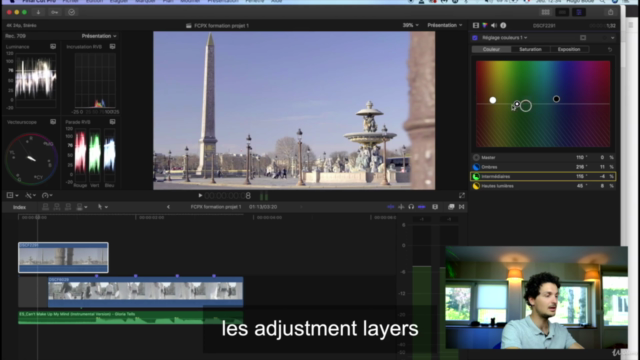The height and width of the screenshot is (360, 640).
Task: Click the append clip icon
Action: point(68,207)
